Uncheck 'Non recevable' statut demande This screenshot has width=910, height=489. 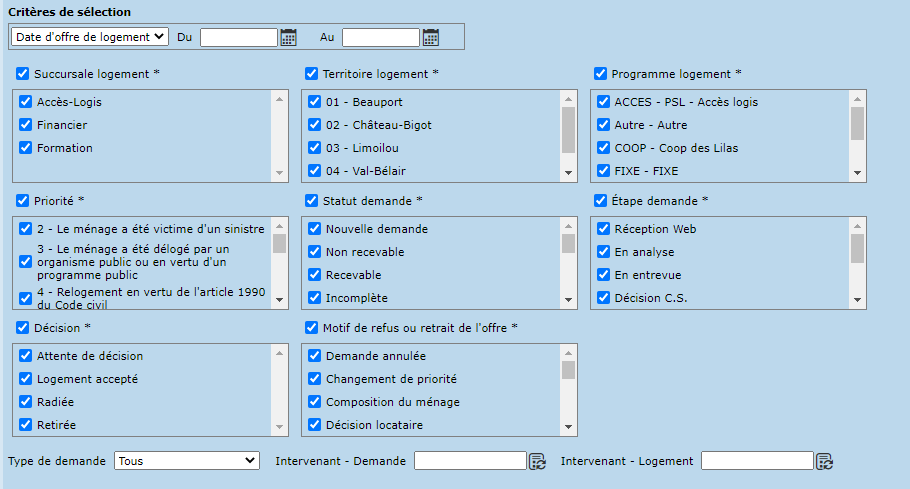pyautogui.click(x=314, y=252)
